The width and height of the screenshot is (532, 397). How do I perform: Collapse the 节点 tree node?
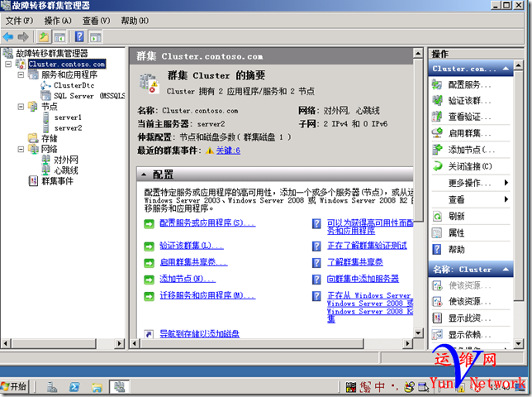click(x=21, y=107)
